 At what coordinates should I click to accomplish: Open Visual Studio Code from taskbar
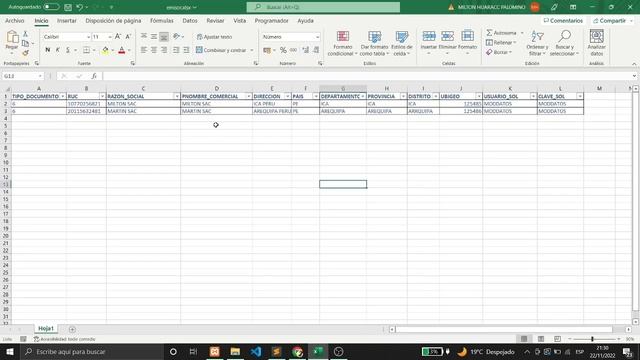click(x=256, y=351)
